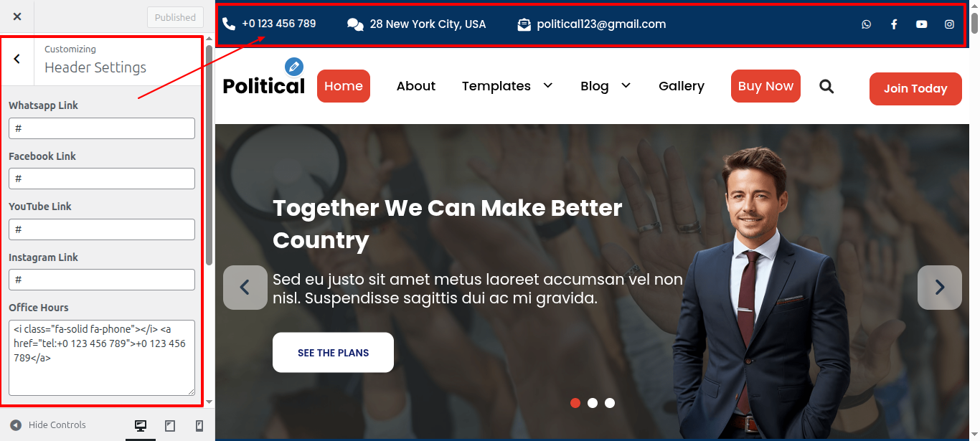Click the YouTube icon in top bar
This screenshot has width=980, height=441.
point(922,24)
